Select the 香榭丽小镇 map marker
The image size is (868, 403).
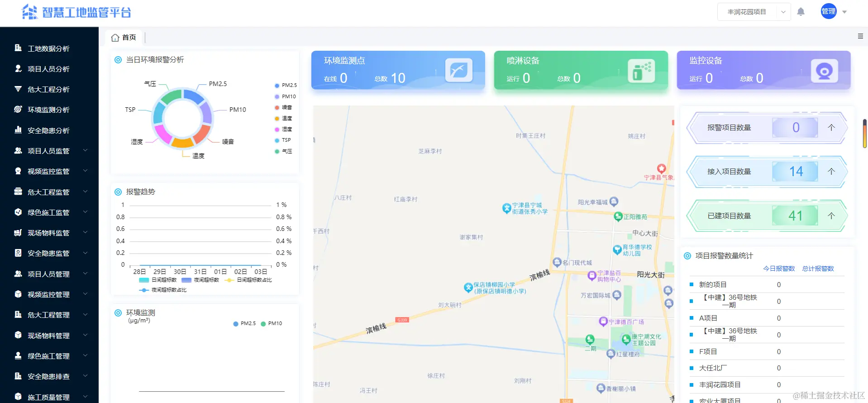601,388
